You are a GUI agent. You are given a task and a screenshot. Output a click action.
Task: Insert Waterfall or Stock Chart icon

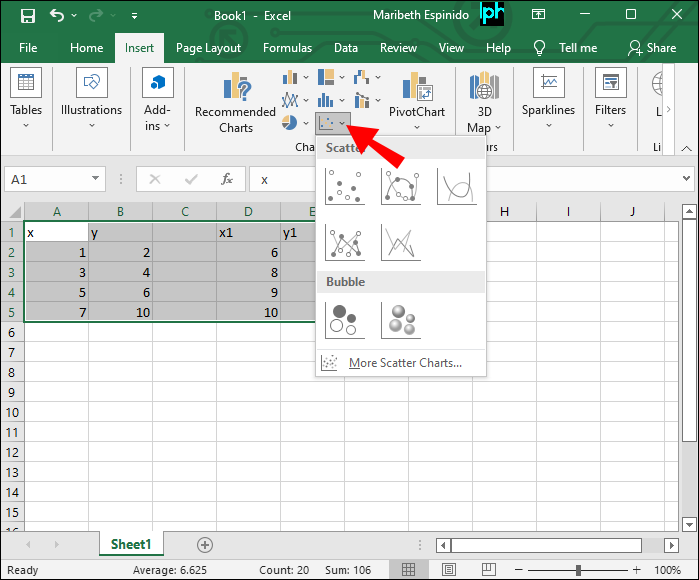point(362,77)
